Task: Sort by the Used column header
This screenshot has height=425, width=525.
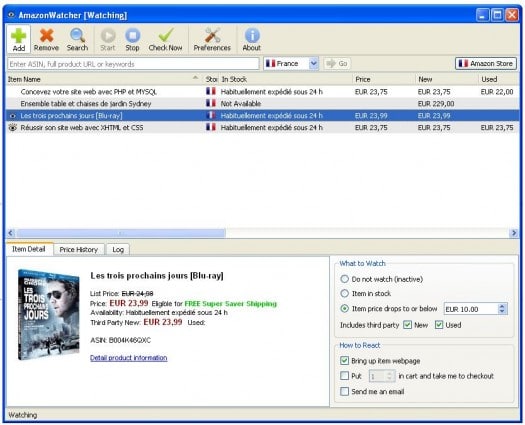Action: click(x=499, y=79)
